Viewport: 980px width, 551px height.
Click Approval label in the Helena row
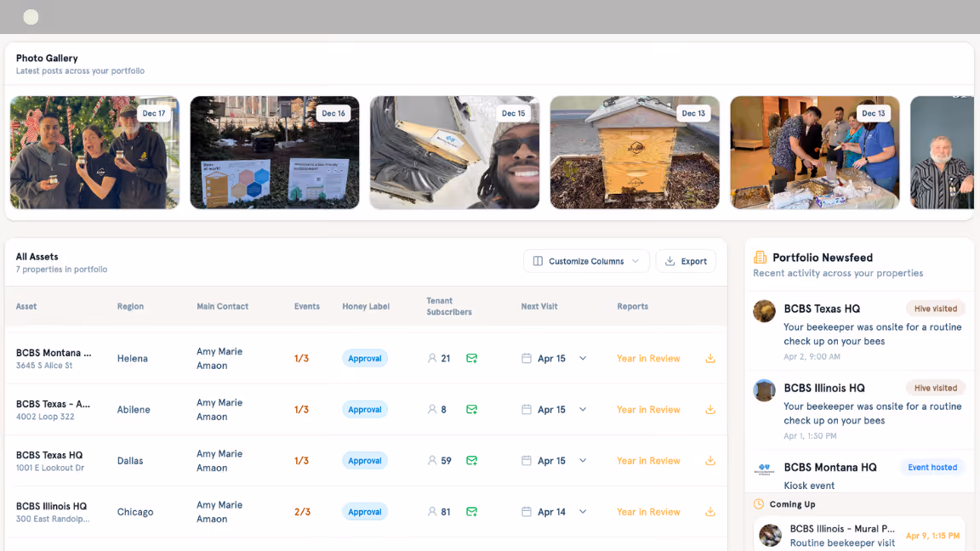(x=365, y=359)
